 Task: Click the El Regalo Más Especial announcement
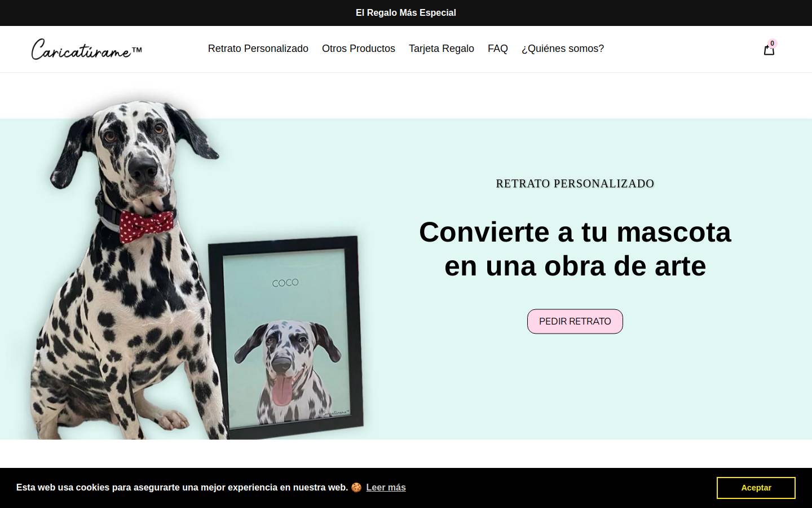[406, 12]
